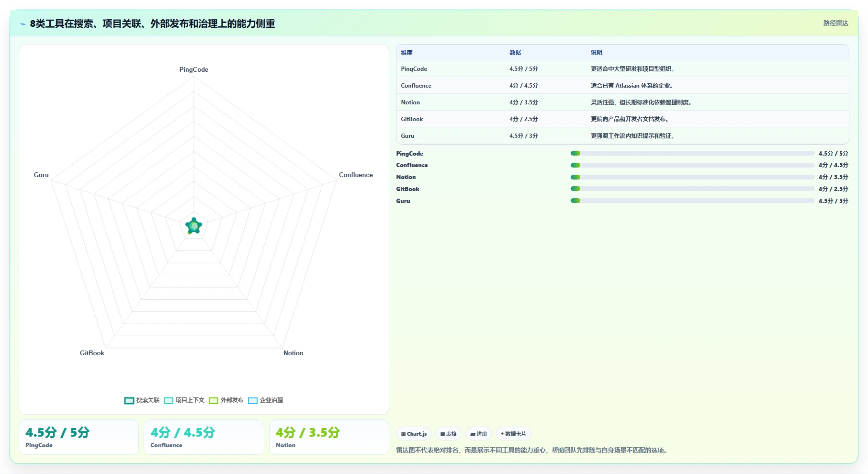Image resolution: width=868 pixels, height=474 pixels.
Task: Toggle the 项目上下文 legend dataset
Action: [x=184, y=400]
